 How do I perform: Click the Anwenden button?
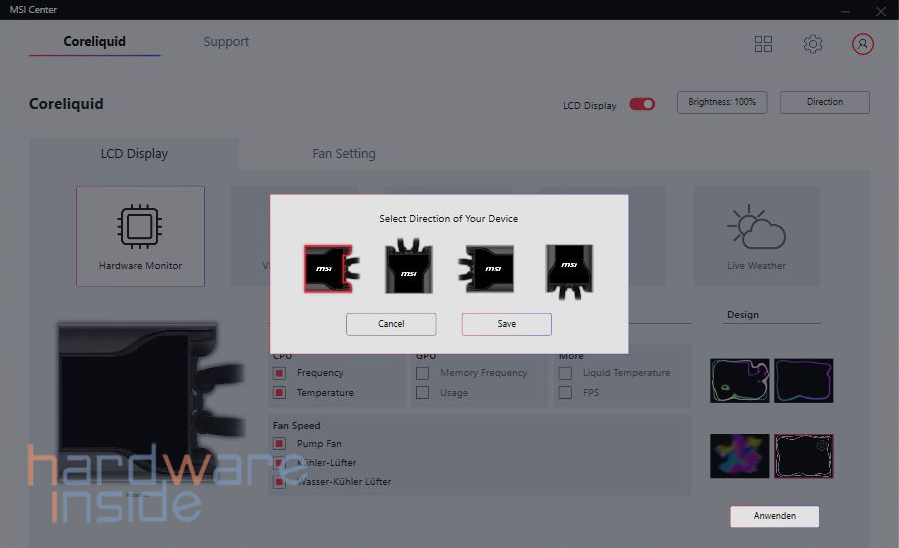click(775, 516)
